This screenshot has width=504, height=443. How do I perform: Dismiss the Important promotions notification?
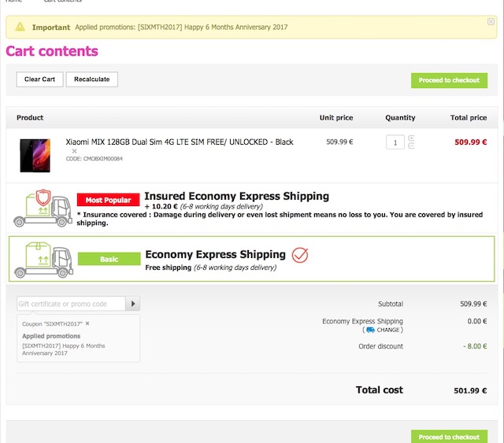(x=491, y=22)
